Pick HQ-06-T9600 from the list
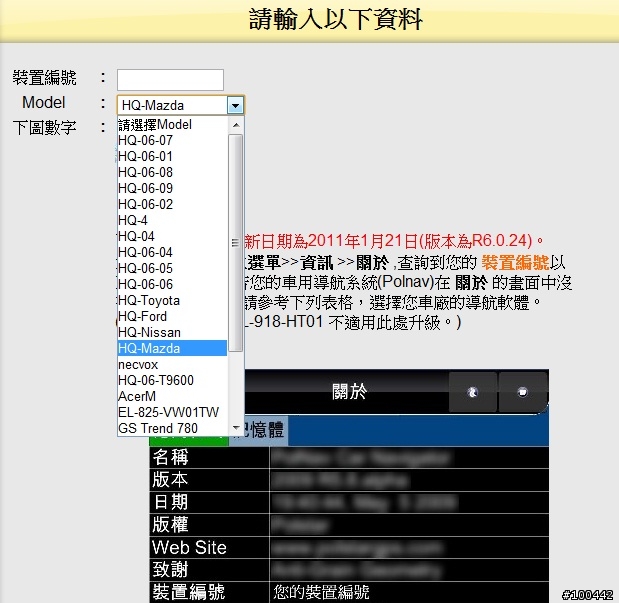This screenshot has width=619, height=603. coord(172,380)
